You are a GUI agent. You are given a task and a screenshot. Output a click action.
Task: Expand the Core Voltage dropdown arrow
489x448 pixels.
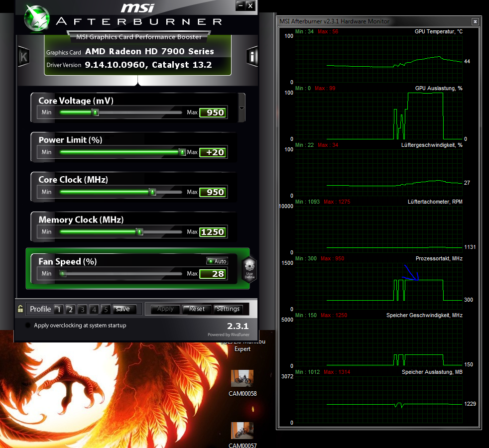click(x=242, y=108)
